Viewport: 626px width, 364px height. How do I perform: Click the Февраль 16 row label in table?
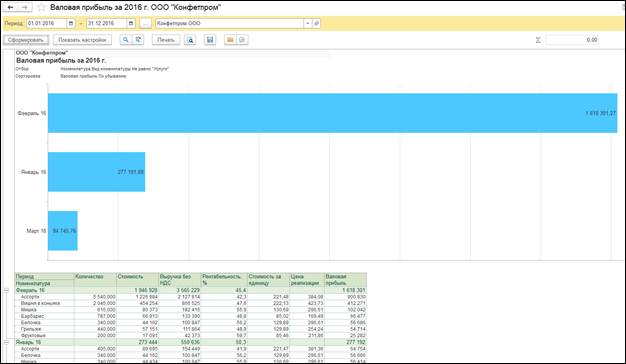coord(30,290)
